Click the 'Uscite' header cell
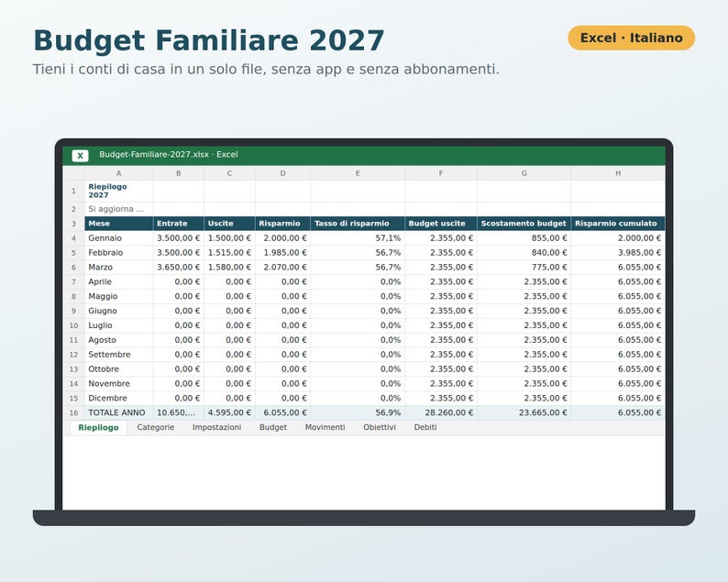728x582 pixels. tap(229, 224)
